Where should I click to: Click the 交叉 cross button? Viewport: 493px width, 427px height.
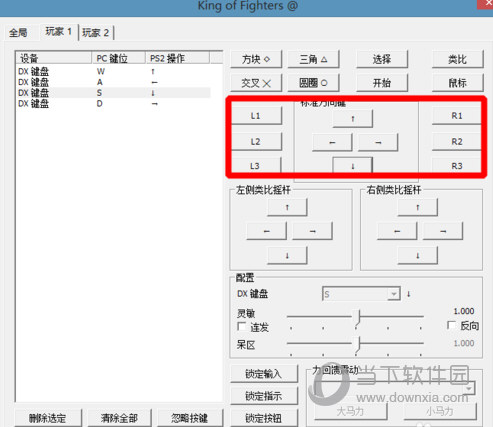(256, 83)
